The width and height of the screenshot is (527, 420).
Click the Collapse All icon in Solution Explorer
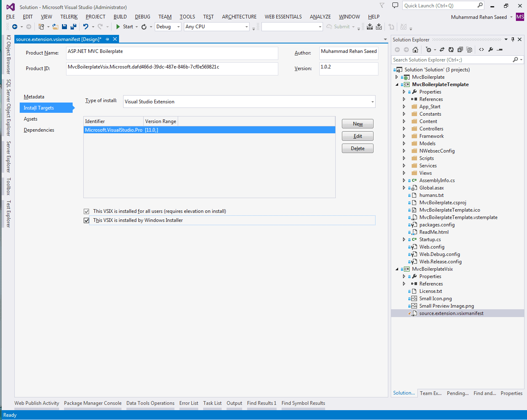click(x=460, y=50)
